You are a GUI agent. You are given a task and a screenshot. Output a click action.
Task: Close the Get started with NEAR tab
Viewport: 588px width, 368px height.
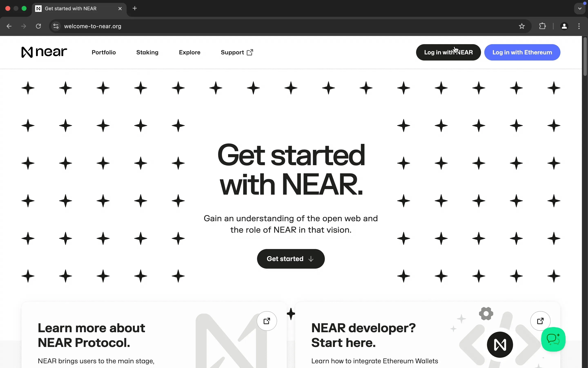click(x=120, y=9)
